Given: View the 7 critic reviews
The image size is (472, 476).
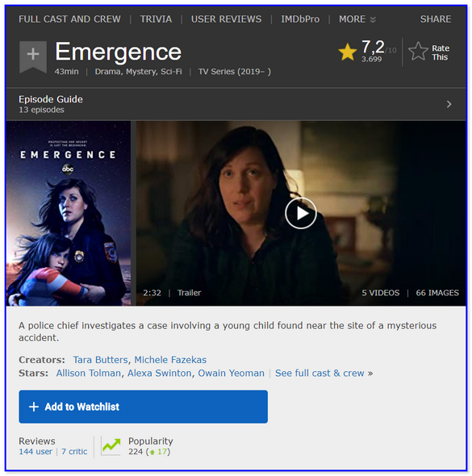Looking at the screenshot, I should tap(74, 452).
